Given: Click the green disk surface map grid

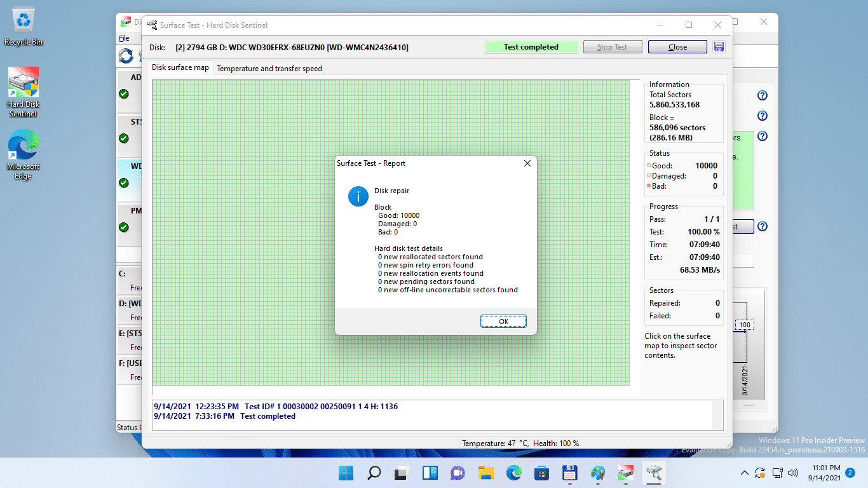Looking at the screenshot, I should pyautogui.click(x=391, y=233).
